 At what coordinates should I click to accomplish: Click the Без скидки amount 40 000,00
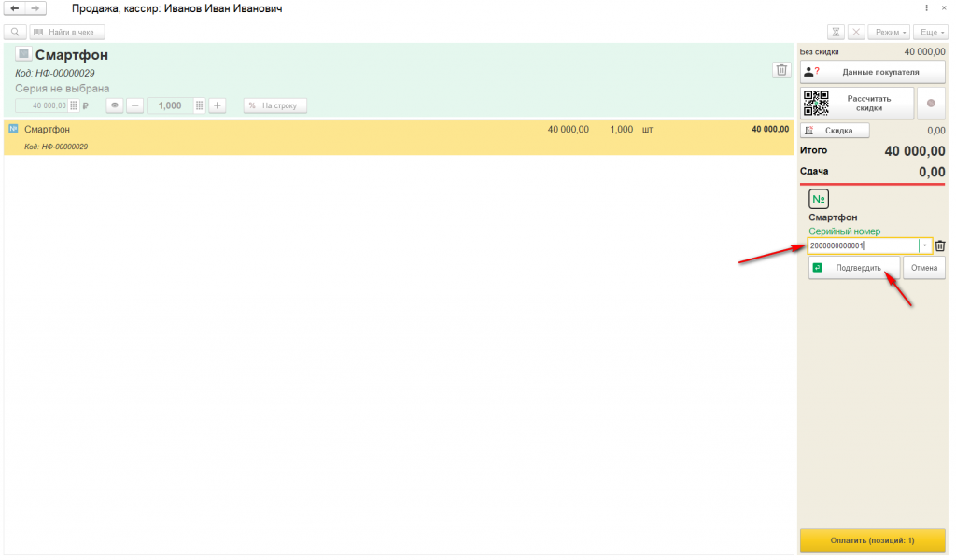(924, 51)
